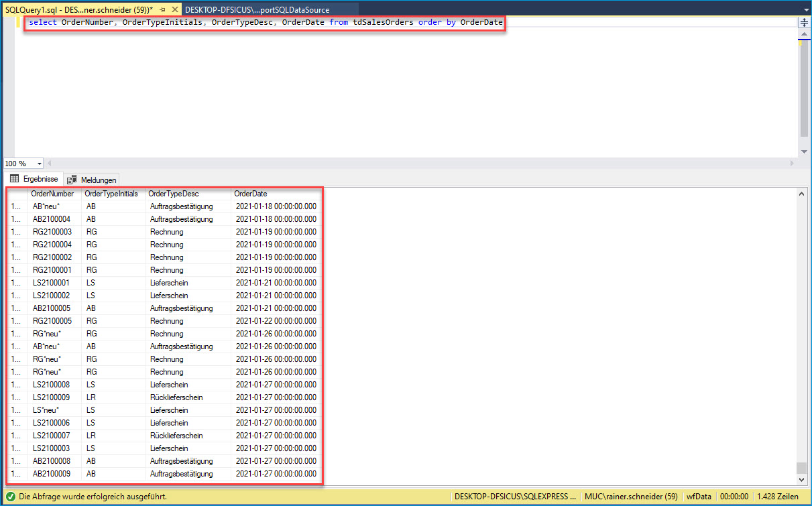The width and height of the screenshot is (812, 506).
Task: Close the SQLQuery1.sql query tab
Action: coord(174,10)
